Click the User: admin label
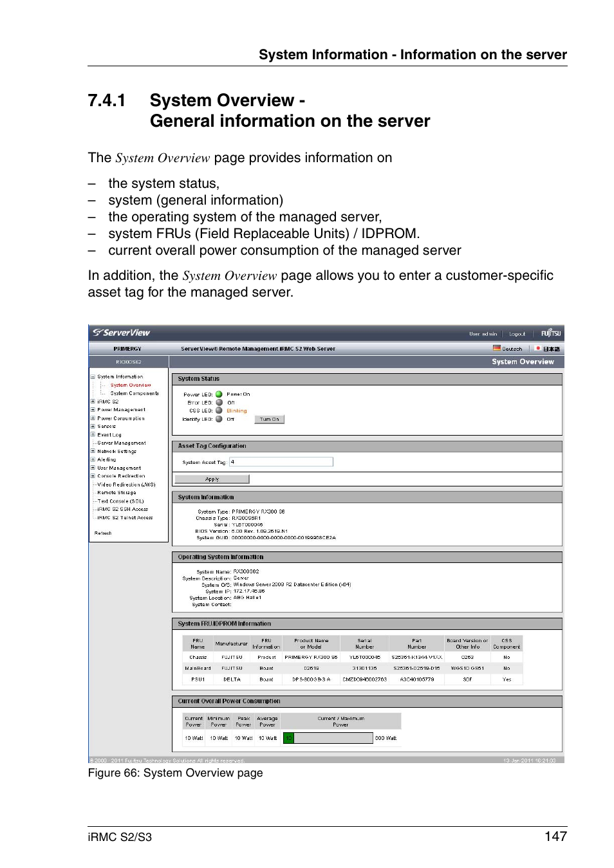The height and width of the screenshot is (868, 614). [x=483, y=334]
